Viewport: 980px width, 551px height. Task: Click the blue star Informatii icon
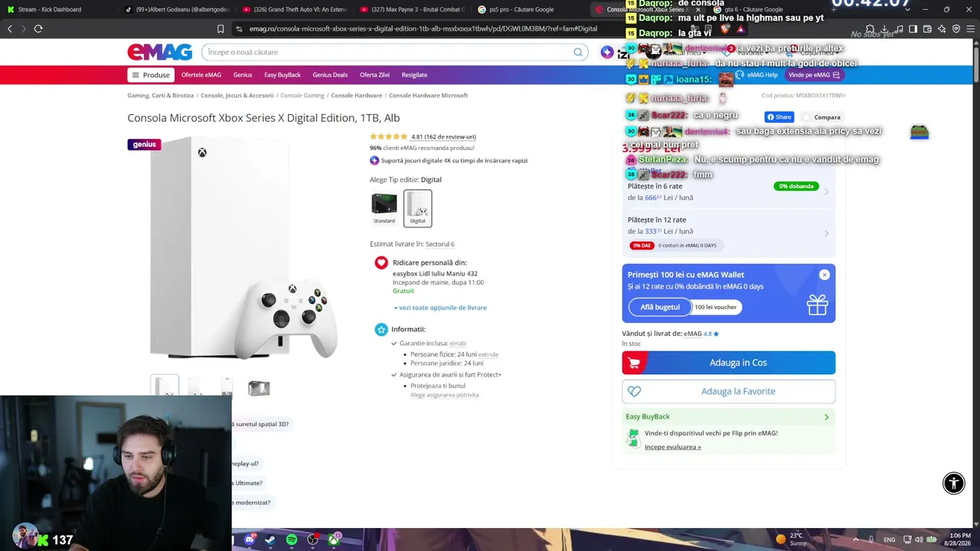tap(381, 329)
